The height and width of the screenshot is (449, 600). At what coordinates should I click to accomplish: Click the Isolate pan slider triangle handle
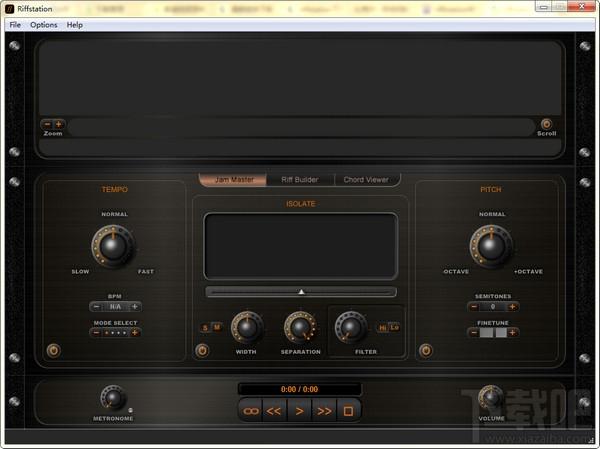pos(302,292)
